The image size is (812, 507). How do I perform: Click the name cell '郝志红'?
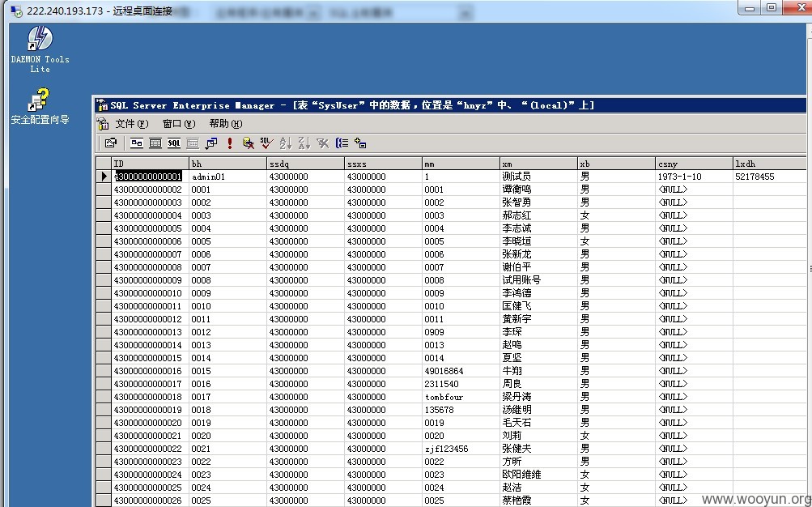538,215
